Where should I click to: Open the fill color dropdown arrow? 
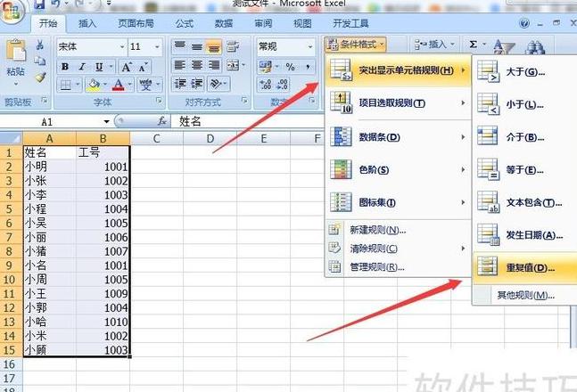coord(105,85)
